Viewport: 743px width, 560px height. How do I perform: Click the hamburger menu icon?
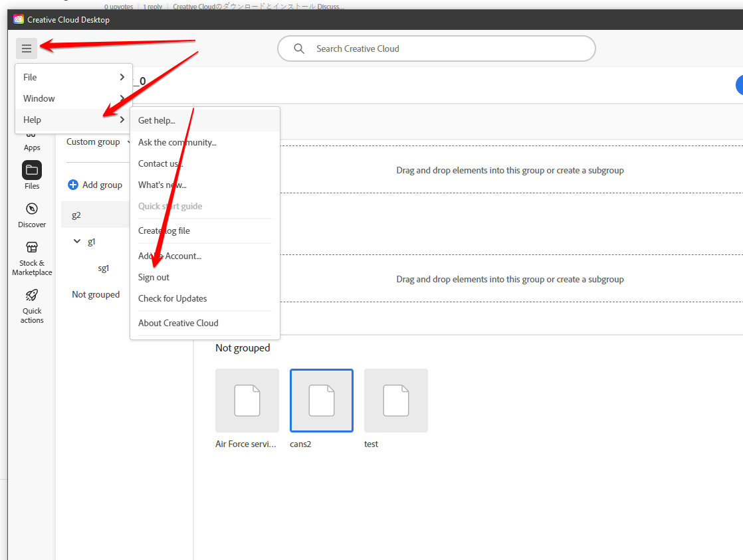click(x=27, y=48)
